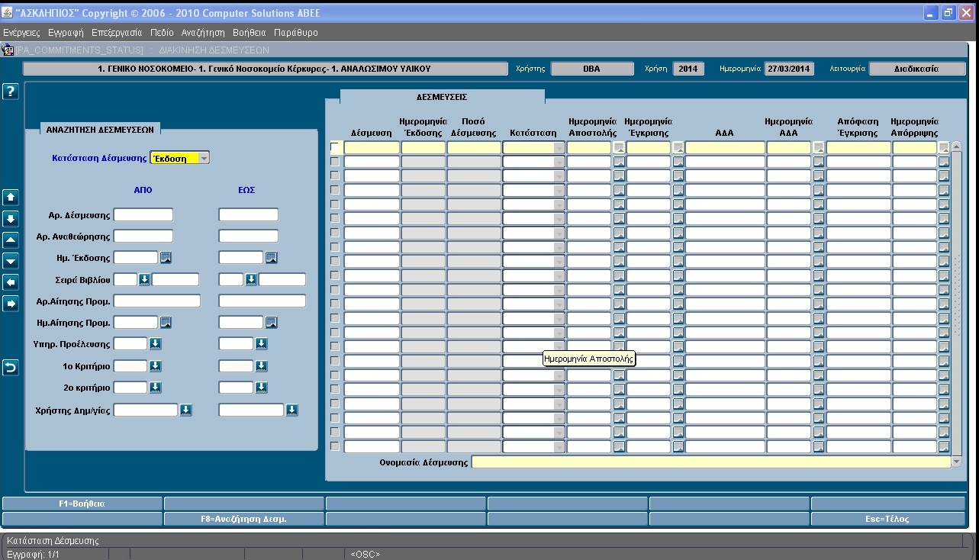Click the Αρ.Αίτησης Προμ. ΑΠΟ input field
Image resolution: width=979 pixels, height=560 pixels.
pyautogui.click(x=157, y=301)
